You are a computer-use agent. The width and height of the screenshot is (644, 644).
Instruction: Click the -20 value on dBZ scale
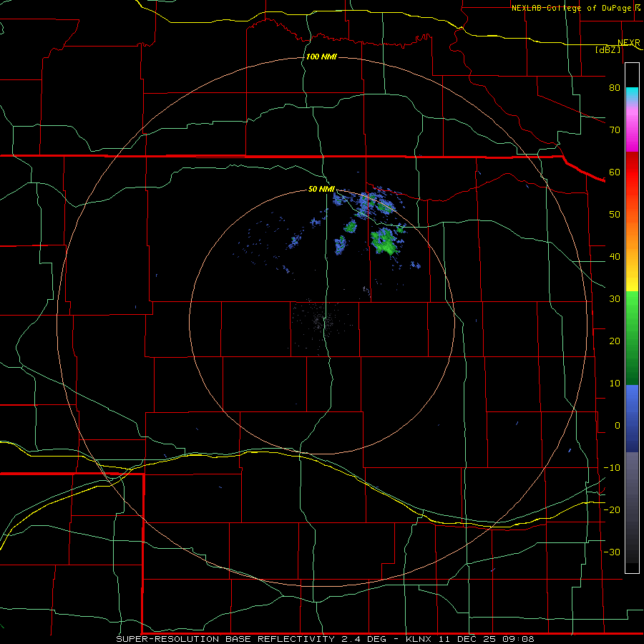click(x=612, y=509)
